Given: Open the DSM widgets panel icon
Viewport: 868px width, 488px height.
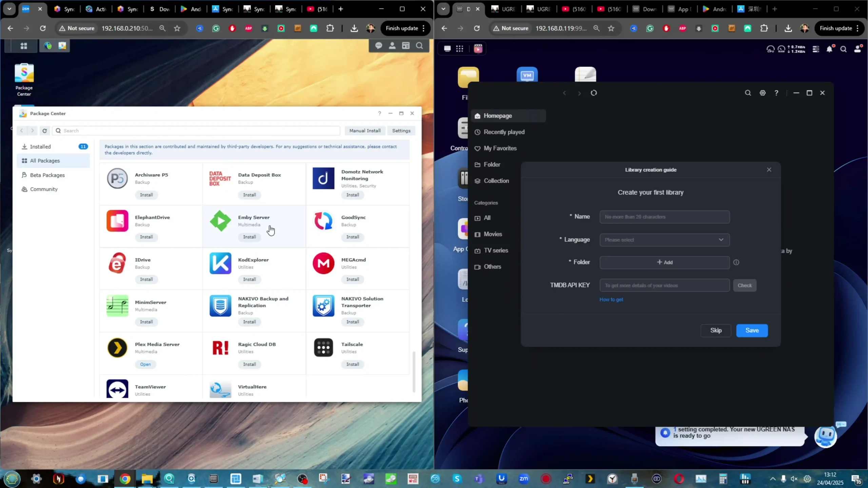Looking at the screenshot, I should coord(406,46).
